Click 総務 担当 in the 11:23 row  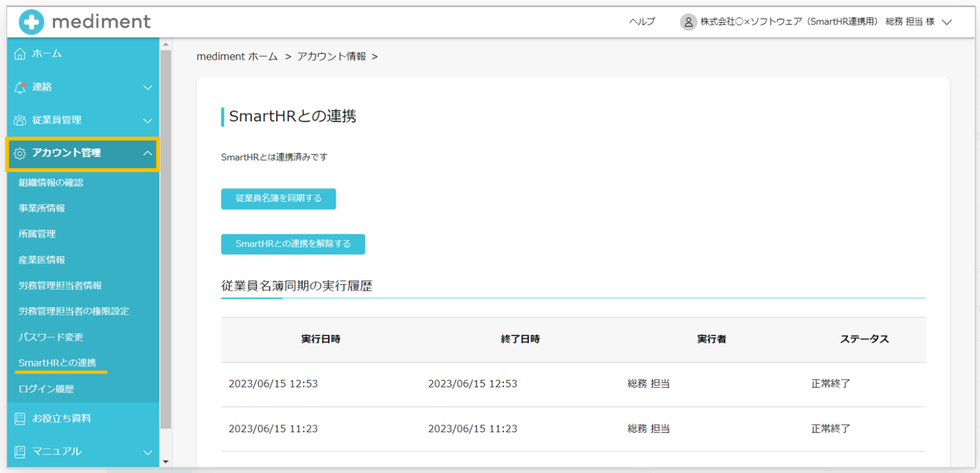pos(648,428)
